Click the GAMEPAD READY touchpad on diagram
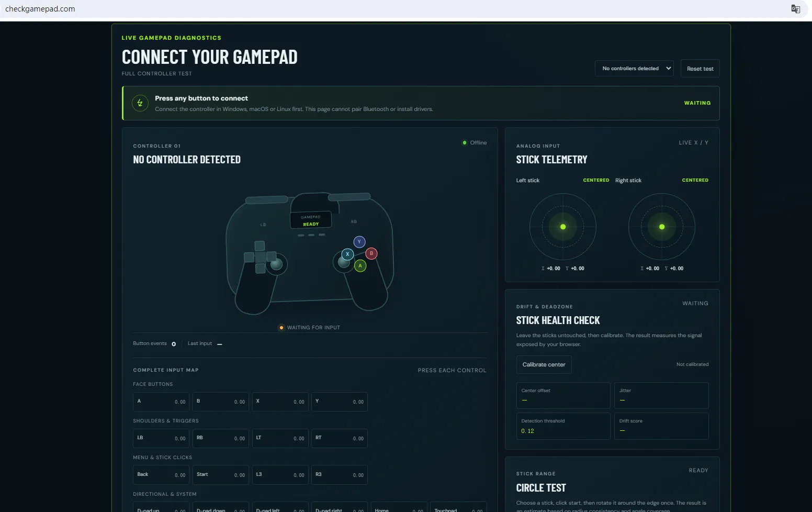The height and width of the screenshot is (512, 812). coord(311,220)
